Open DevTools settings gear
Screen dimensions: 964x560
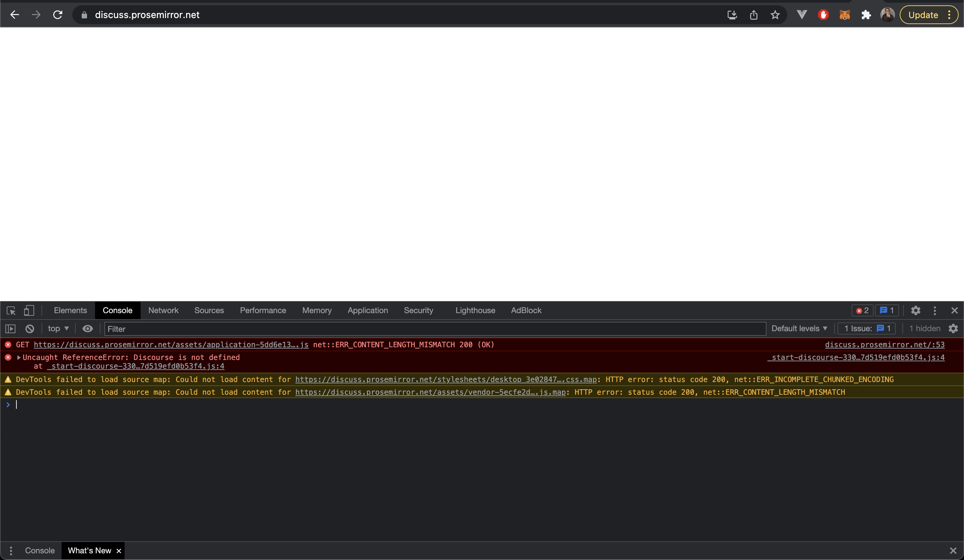(915, 310)
